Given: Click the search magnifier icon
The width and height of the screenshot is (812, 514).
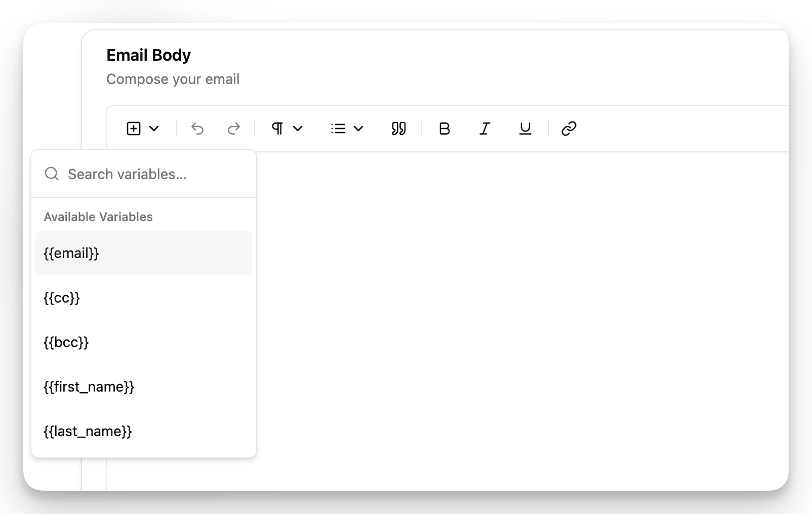Looking at the screenshot, I should 52,174.
